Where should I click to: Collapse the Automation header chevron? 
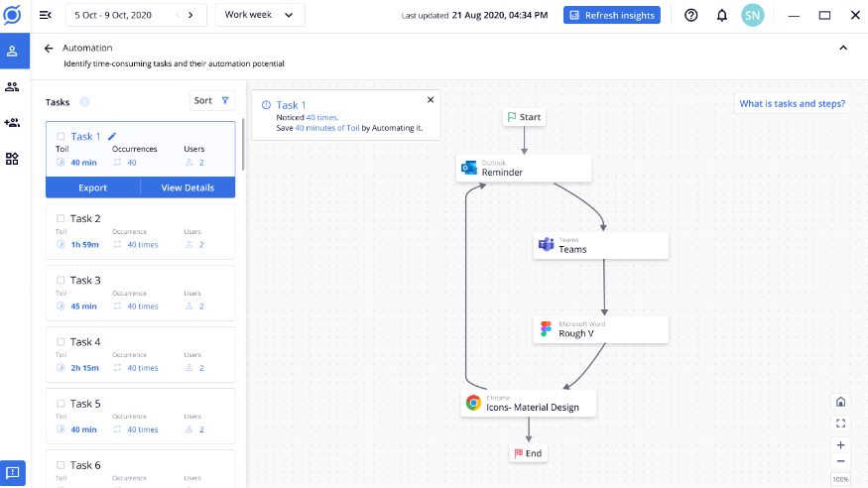tap(843, 48)
